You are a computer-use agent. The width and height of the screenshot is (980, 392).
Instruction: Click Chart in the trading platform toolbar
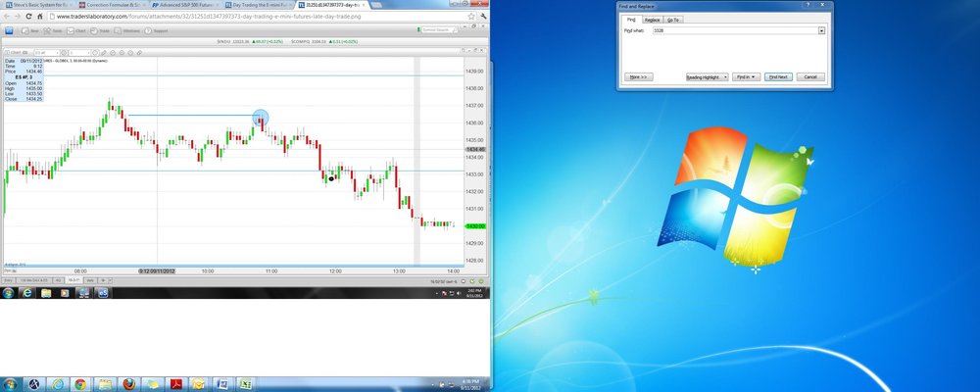(78, 30)
